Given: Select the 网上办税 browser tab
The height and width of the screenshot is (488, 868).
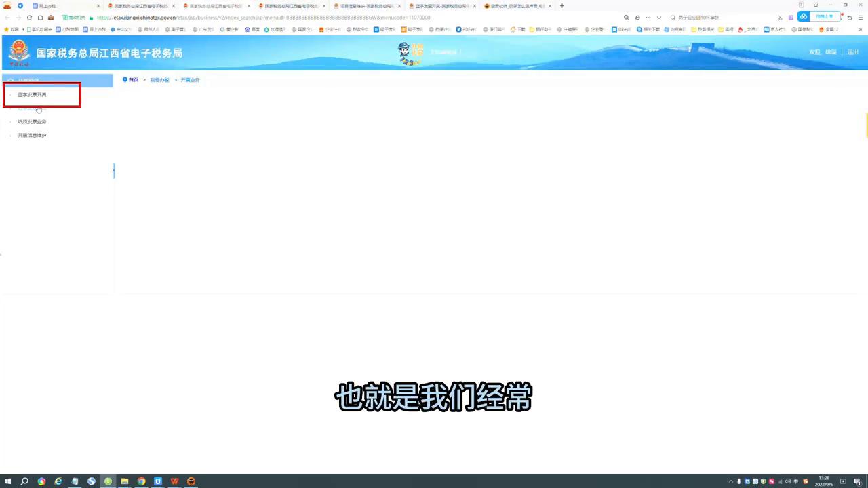Looking at the screenshot, I should click(x=47, y=6).
